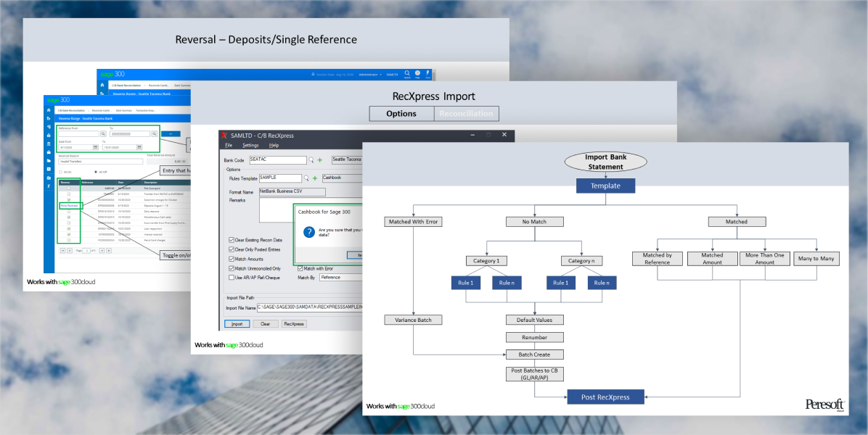
Task: Select the faded Reconciliation tab
Action: pos(466,113)
